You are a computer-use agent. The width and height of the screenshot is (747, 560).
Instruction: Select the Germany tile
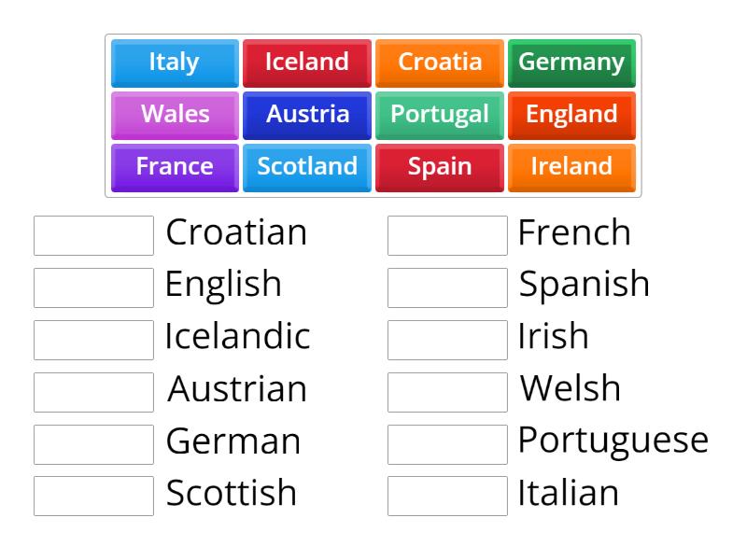[571, 63]
